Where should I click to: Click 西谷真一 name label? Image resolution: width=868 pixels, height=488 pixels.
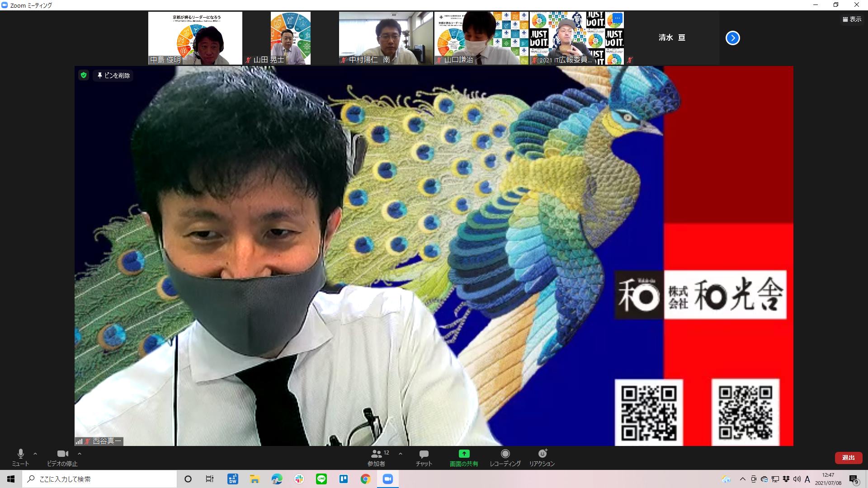107,441
